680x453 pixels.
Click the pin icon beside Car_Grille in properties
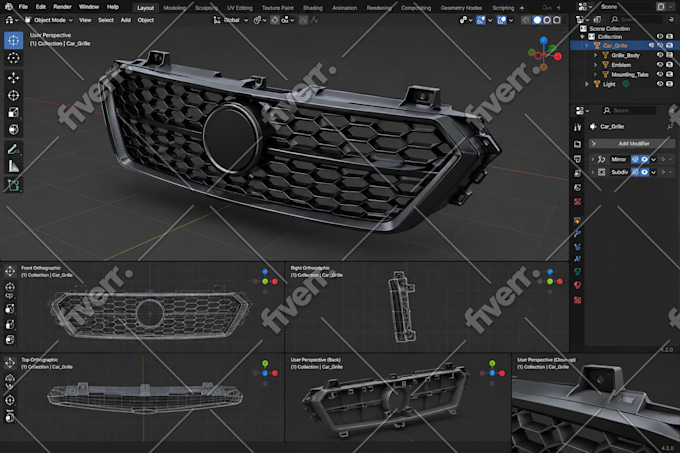(670, 127)
